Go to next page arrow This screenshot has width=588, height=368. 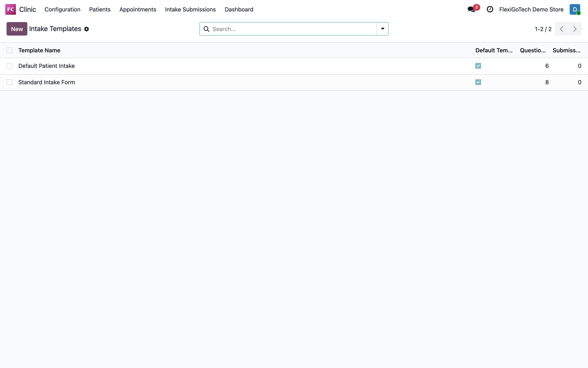pos(575,29)
